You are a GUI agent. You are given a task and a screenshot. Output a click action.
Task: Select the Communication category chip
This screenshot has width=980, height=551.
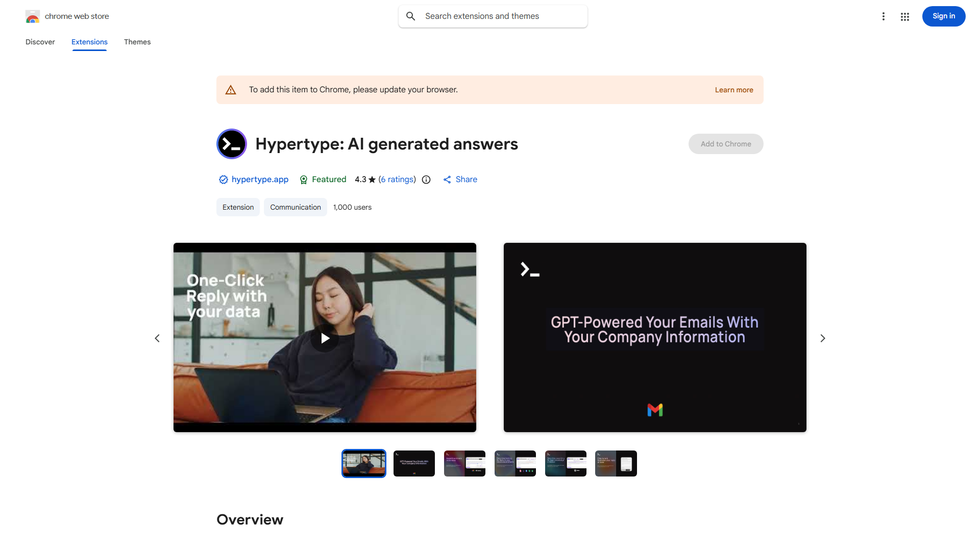tap(295, 207)
